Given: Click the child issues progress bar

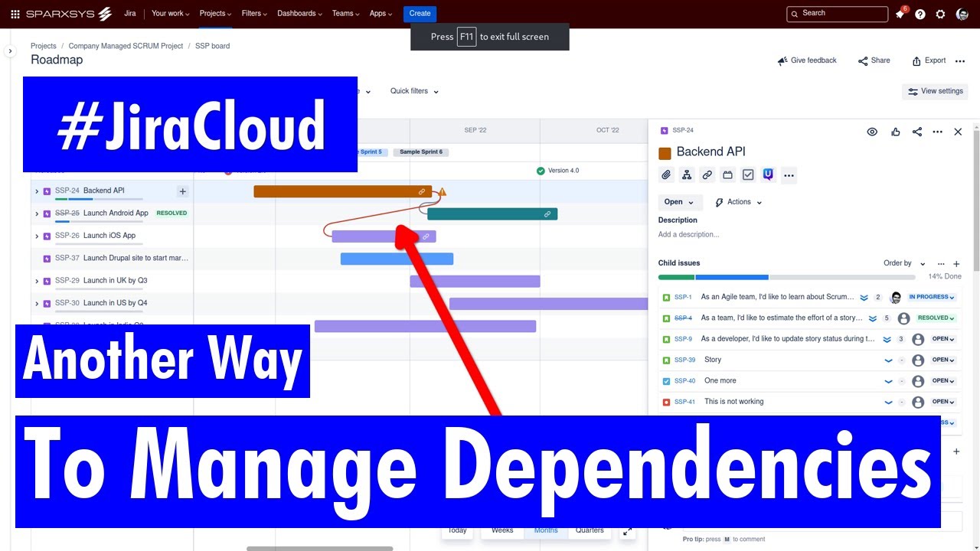Looking at the screenshot, I should pos(787,277).
